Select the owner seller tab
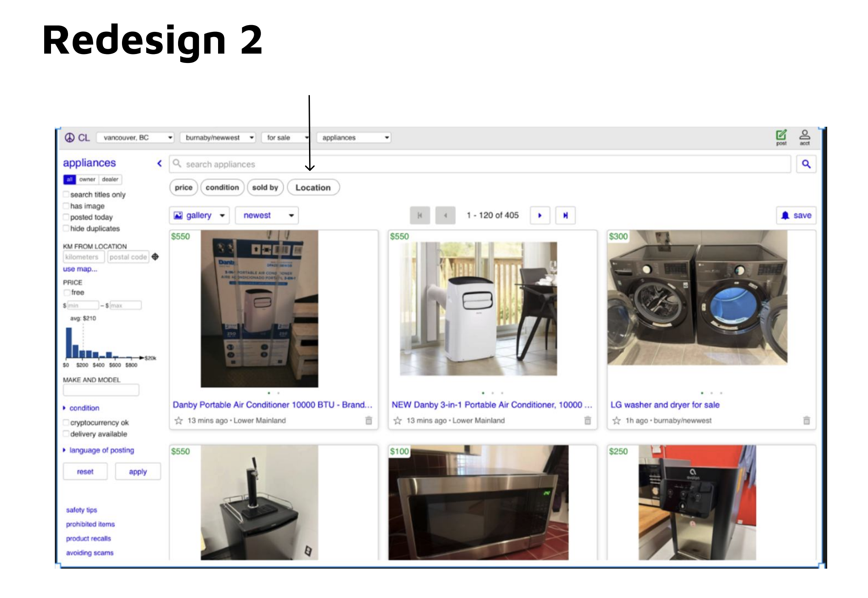 (87, 179)
